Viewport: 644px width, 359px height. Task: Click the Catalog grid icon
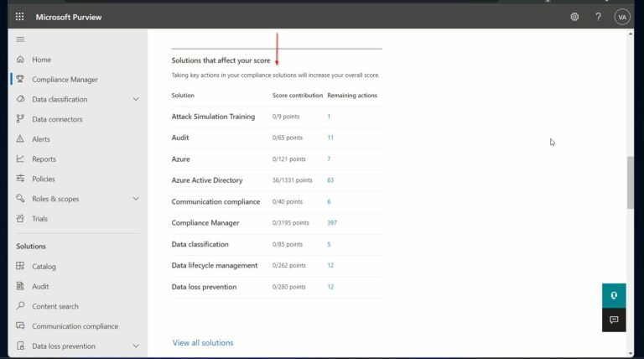[20, 266]
